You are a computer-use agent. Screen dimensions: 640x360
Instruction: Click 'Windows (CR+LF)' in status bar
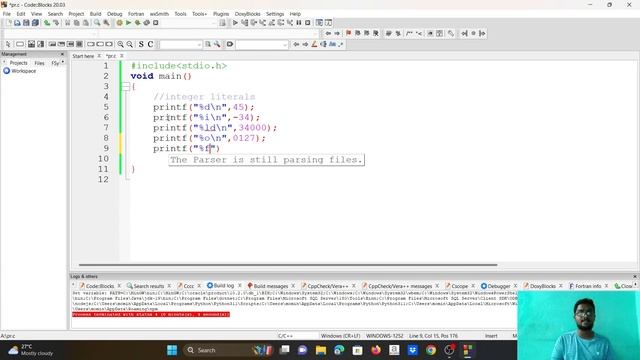[340, 336]
